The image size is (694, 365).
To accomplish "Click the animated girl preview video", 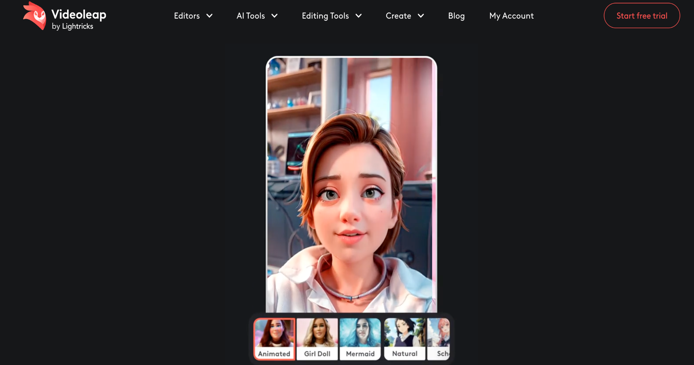I will coord(351,184).
